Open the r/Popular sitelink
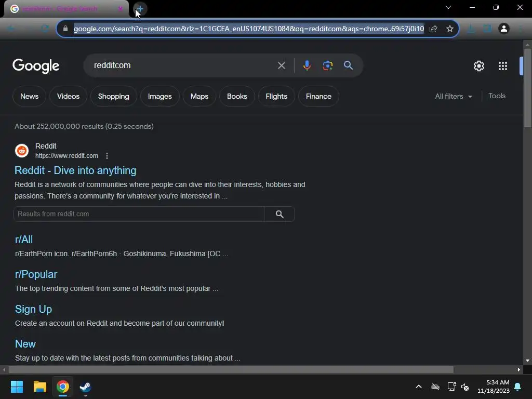This screenshot has width=532, height=399. click(36, 274)
